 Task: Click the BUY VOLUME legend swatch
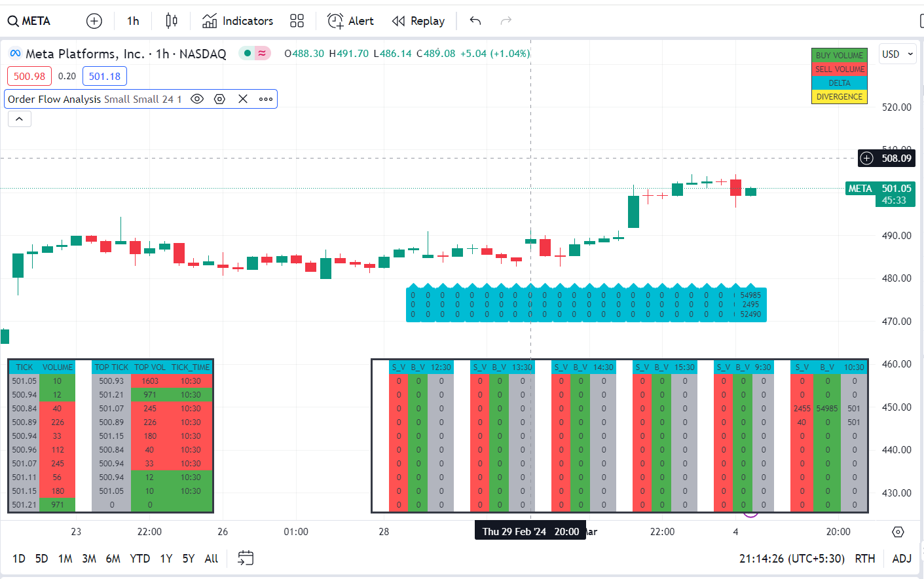840,55
